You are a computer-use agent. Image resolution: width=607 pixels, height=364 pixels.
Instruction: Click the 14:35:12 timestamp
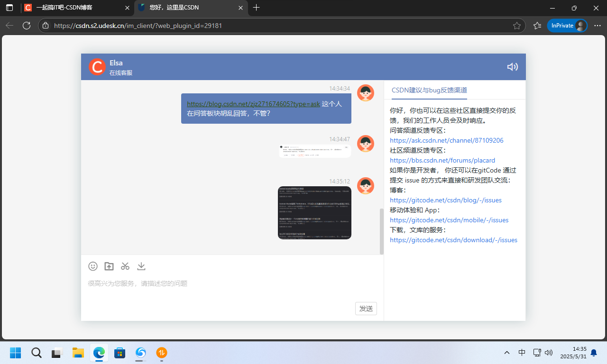340,182
